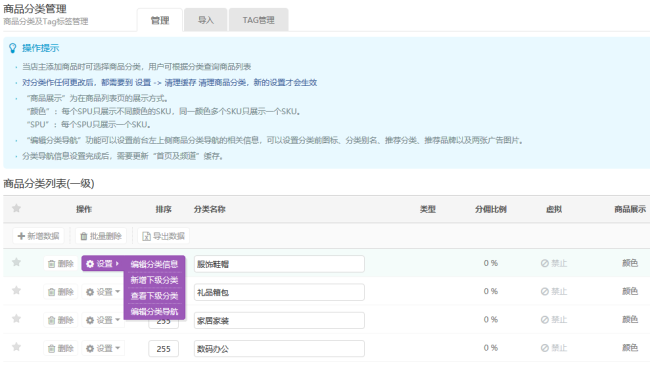Click 新增数据 plus button
Viewport: 650px width, 368px height.
point(39,236)
